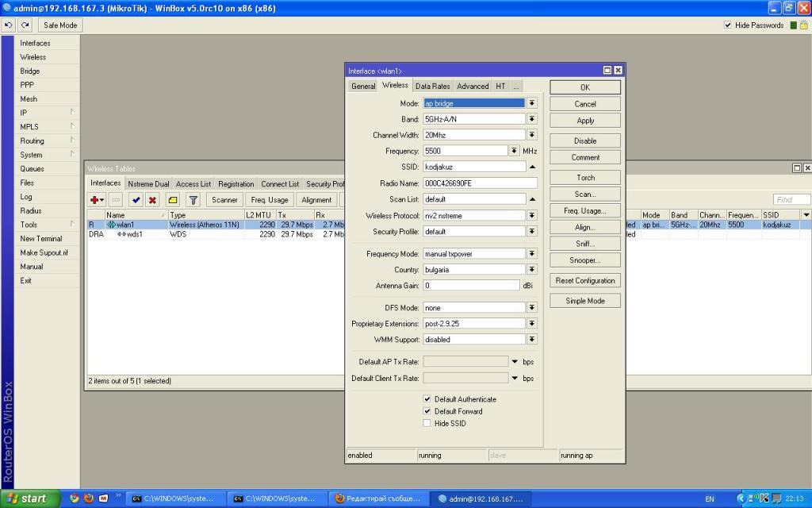Toggle the Default Authenticate checkbox
This screenshot has width=812, height=508.
(427, 399)
